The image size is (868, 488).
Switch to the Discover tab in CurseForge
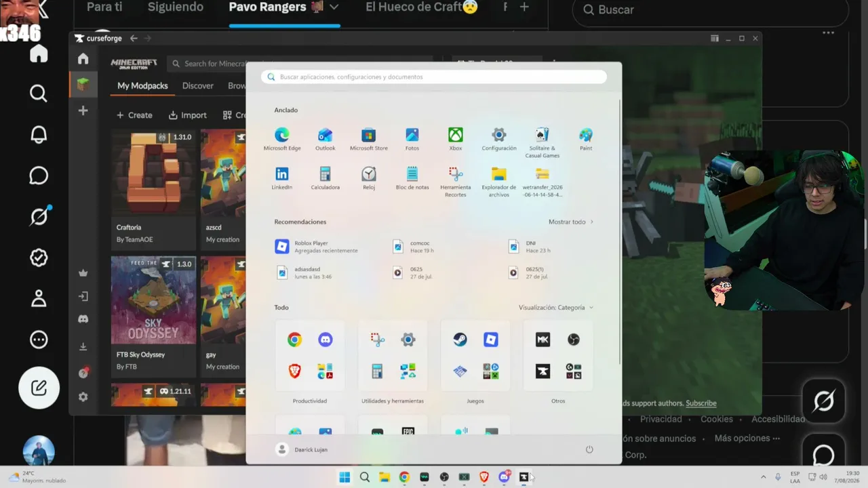click(x=198, y=86)
